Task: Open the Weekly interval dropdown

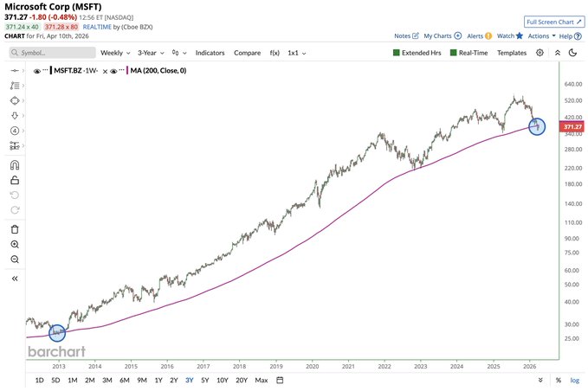Action: [115, 53]
